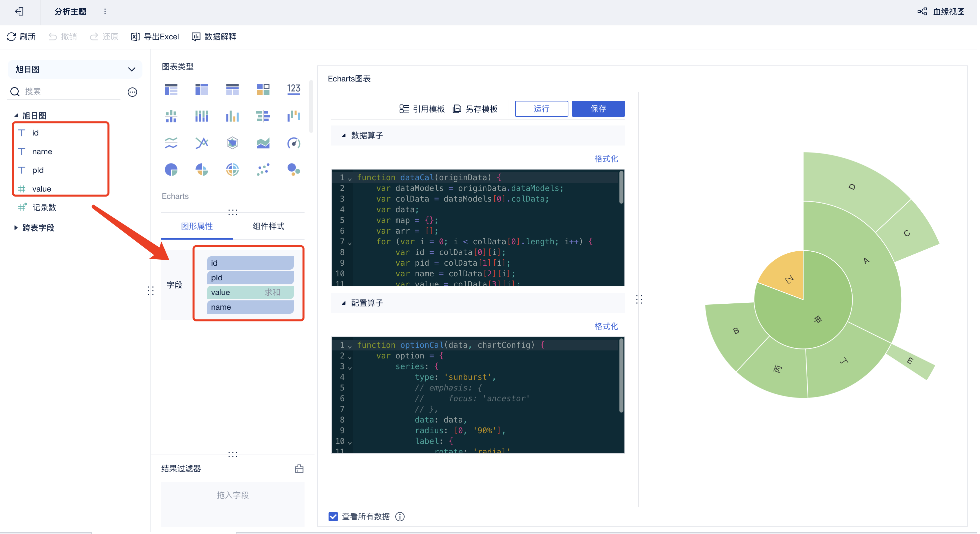This screenshot has width=980, height=534.
Task: Pick the KPI number card icon
Action: pos(293,89)
